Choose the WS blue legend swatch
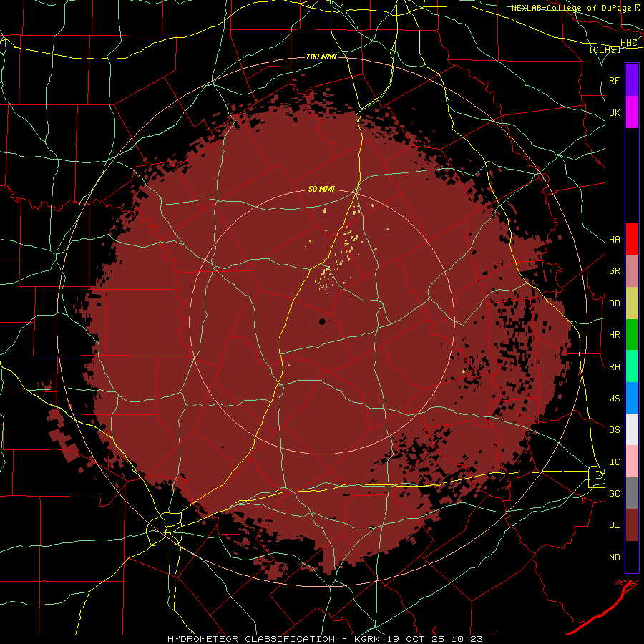The image size is (644, 644). pyautogui.click(x=632, y=398)
